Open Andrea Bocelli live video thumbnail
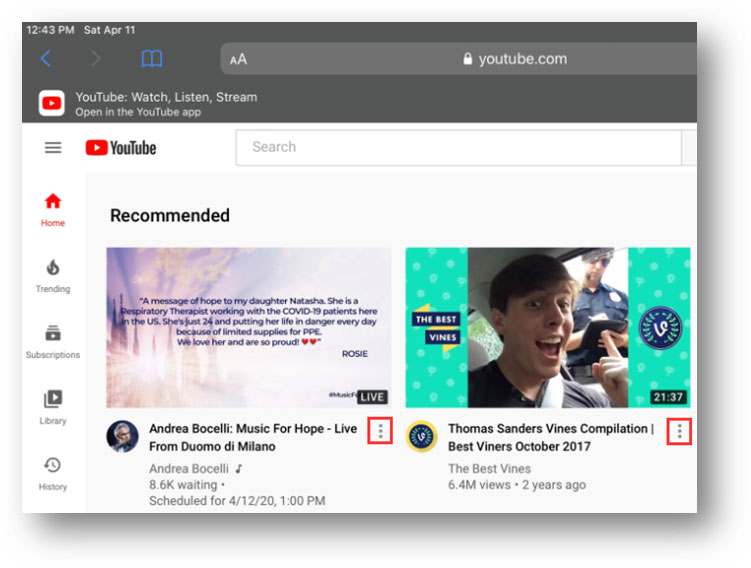The width and height of the screenshot is (751, 568). pyautogui.click(x=249, y=328)
